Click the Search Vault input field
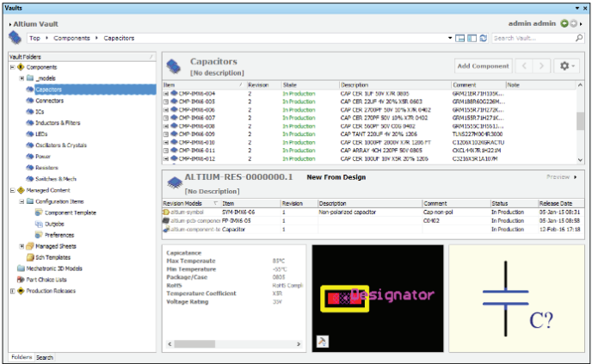This screenshot has height=364, width=592. 533,38
